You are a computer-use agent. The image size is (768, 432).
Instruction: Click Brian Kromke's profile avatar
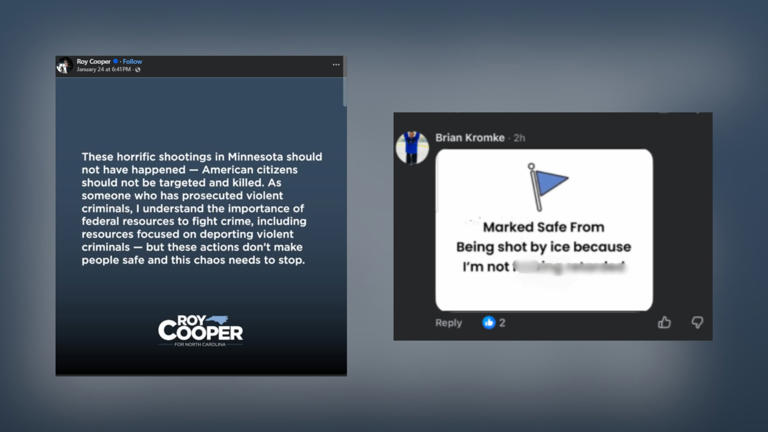pos(412,147)
